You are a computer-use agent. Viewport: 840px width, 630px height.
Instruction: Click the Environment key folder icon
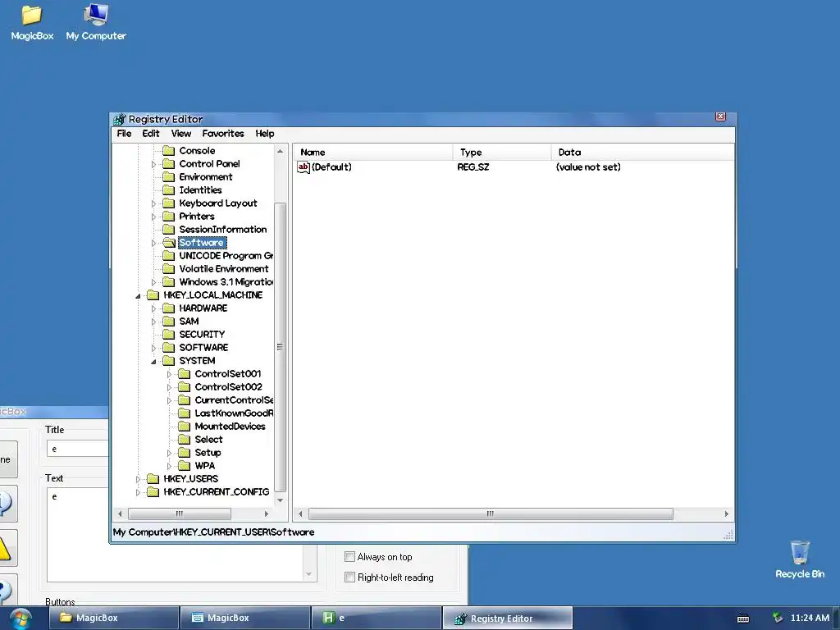click(x=169, y=177)
